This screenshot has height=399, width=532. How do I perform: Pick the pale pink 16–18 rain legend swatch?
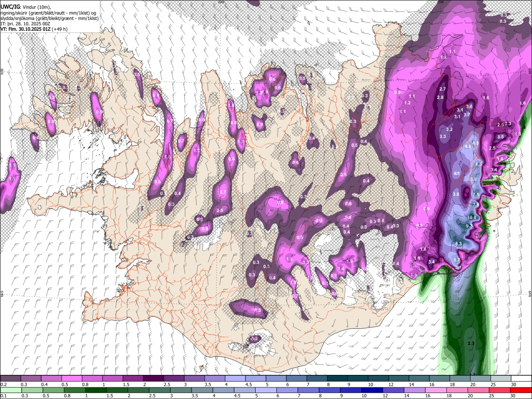(x=436, y=390)
